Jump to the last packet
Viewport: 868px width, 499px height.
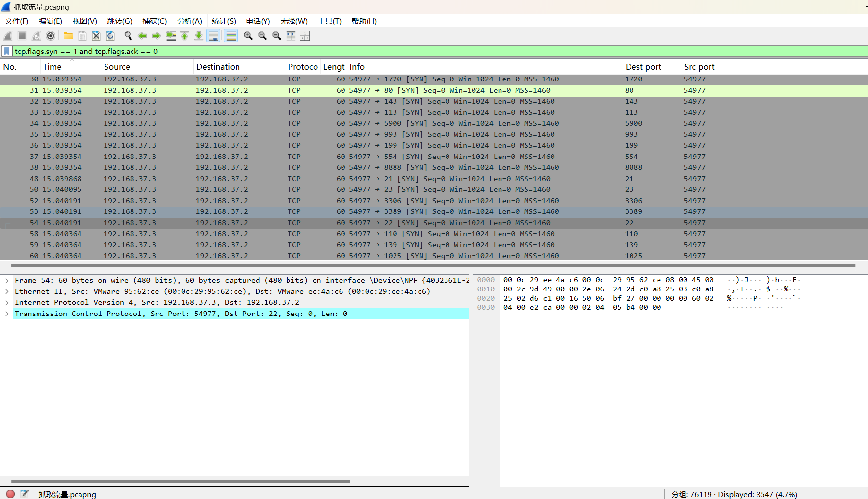[199, 36]
